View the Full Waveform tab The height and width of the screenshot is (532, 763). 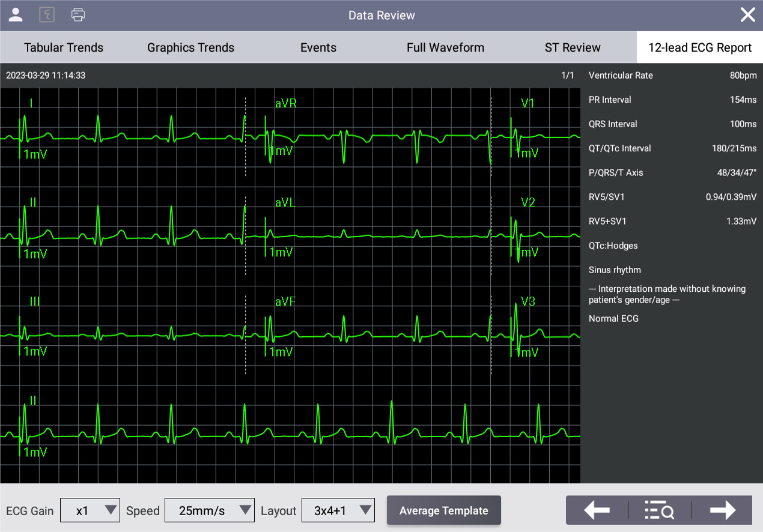[445, 47]
